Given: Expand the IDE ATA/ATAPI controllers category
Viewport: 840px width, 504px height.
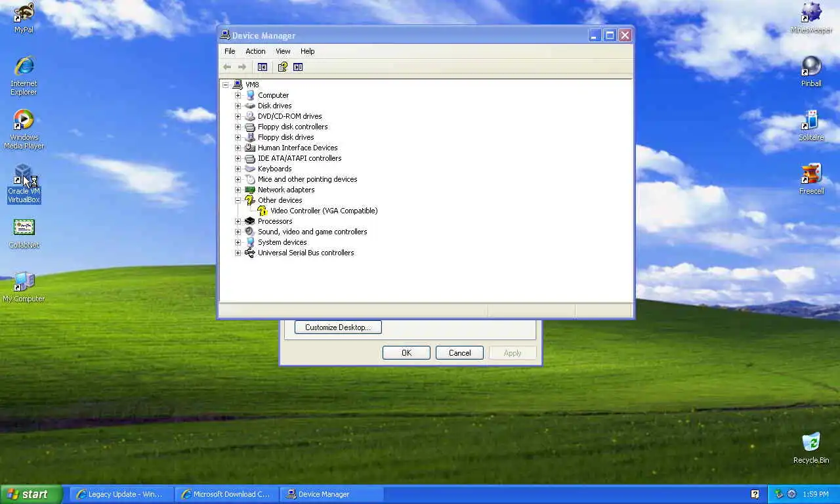Looking at the screenshot, I should (238, 158).
